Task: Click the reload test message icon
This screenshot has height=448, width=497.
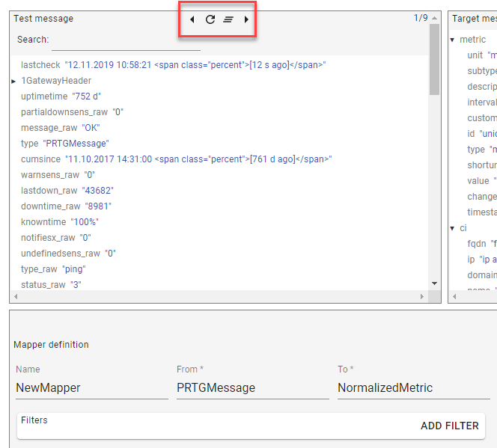Action: point(210,19)
